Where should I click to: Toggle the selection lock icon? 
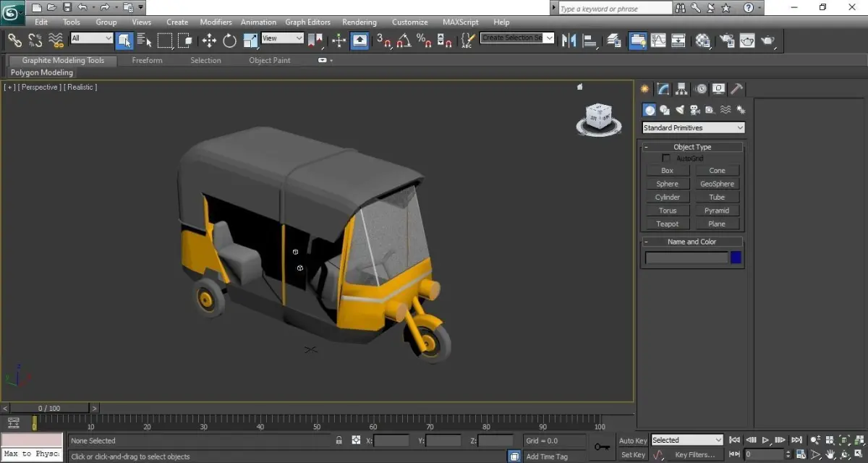tap(339, 441)
